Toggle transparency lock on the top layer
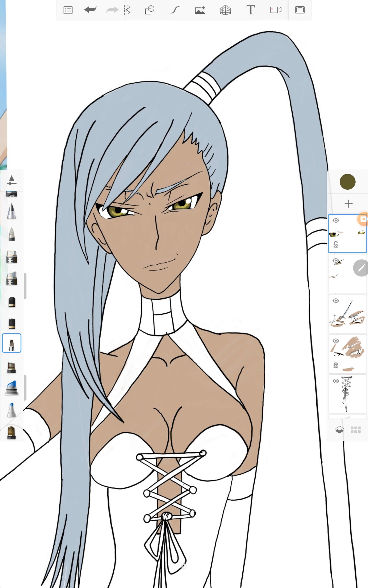 point(336,244)
